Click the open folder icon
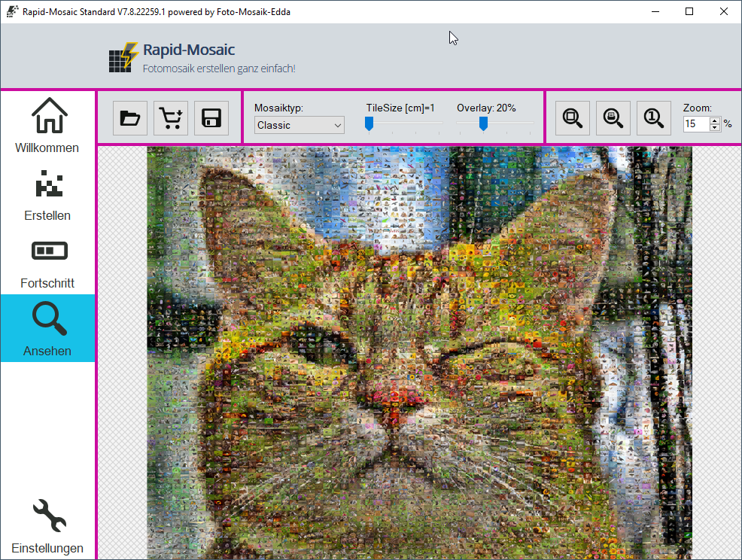This screenshot has width=742, height=560. (x=130, y=118)
